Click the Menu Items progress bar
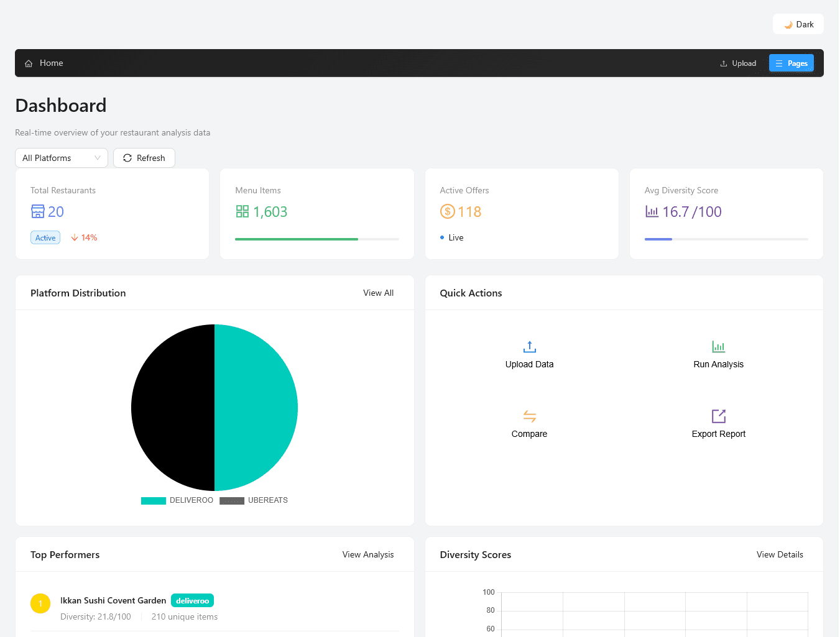The width and height of the screenshot is (840, 637). [x=316, y=239]
